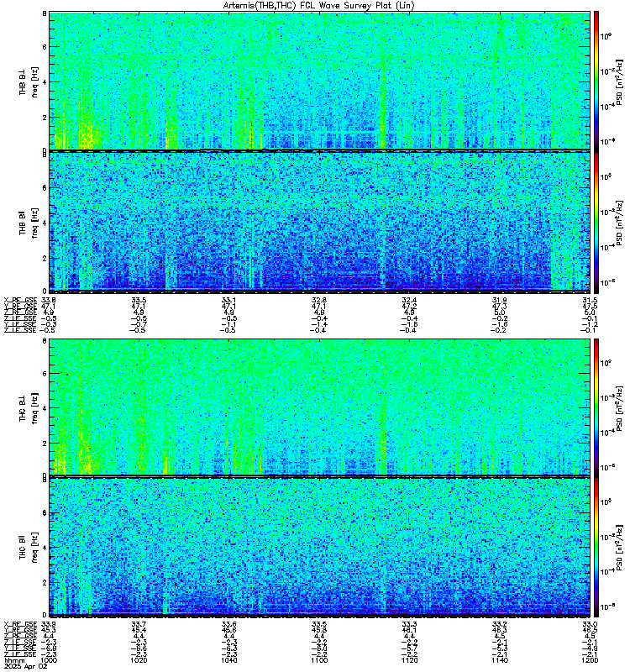Click the PSD color bar beside THB B-parallel
The image size is (630, 672).
pyautogui.click(x=596, y=222)
